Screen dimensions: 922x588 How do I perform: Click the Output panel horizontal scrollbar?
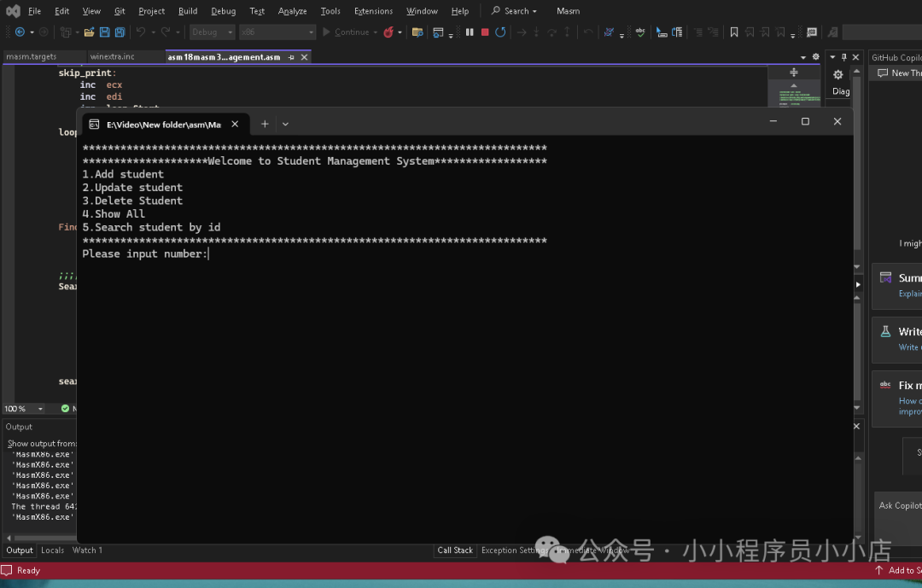click(x=41, y=538)
